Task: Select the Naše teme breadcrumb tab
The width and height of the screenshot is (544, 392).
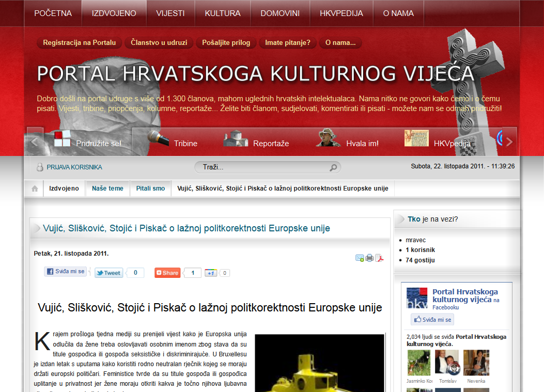Action: pyautogui.click(x=107, y=189)
